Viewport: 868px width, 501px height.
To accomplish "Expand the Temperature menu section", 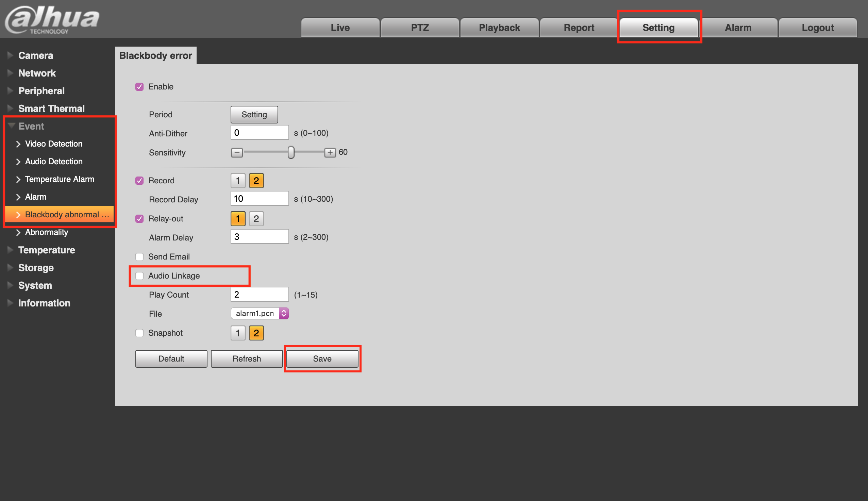I will tap(47, 250).
